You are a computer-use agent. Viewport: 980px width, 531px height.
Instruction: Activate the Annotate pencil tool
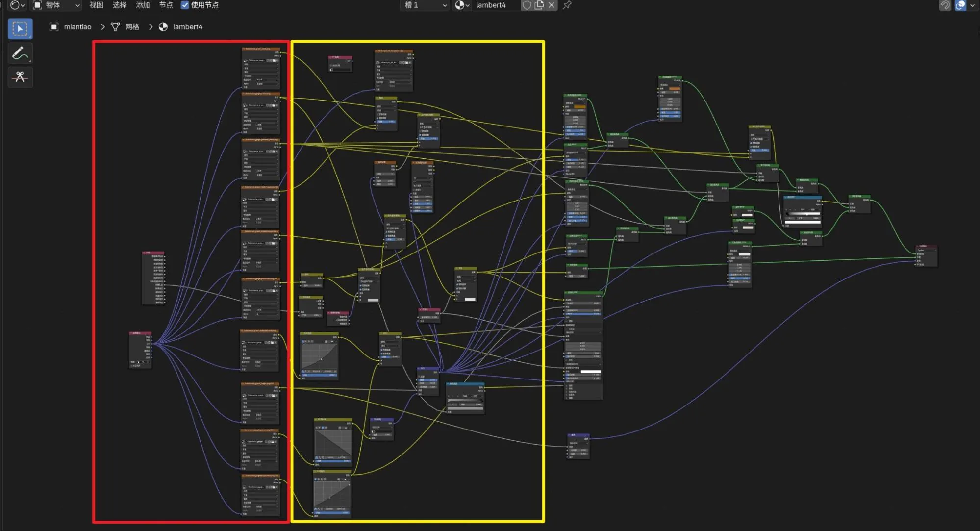pyautogui.click(x=20, y=53)
